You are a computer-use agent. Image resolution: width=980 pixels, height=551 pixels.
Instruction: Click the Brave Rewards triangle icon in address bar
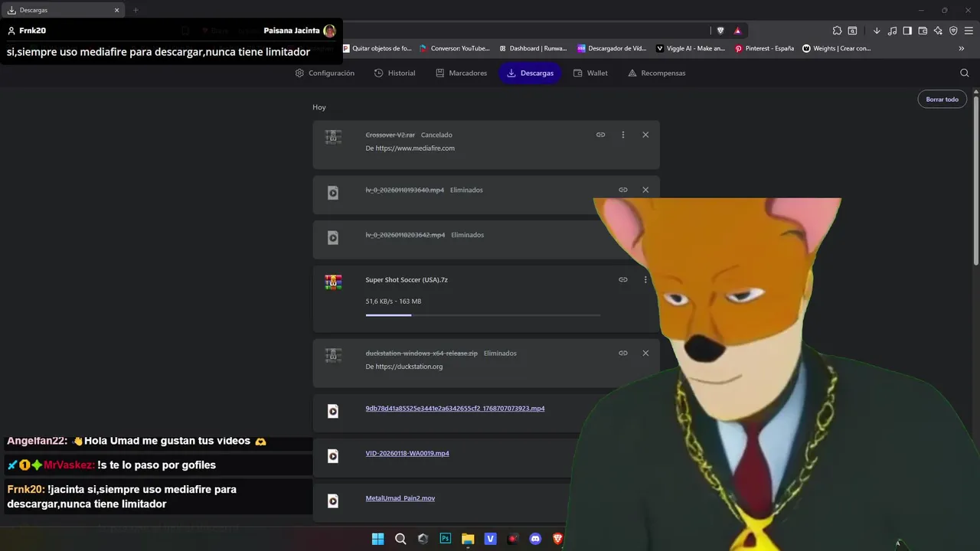pos(737,31)
